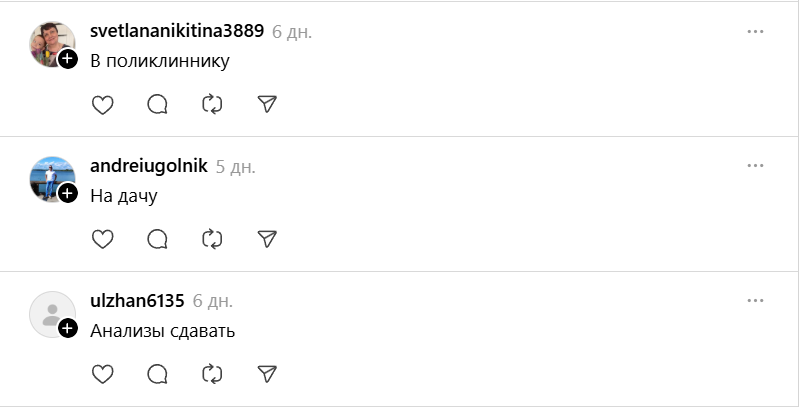Viewport: 799px width, 407px height.
Task: Like the "На дачу" comment
Action: coord(102,239)
